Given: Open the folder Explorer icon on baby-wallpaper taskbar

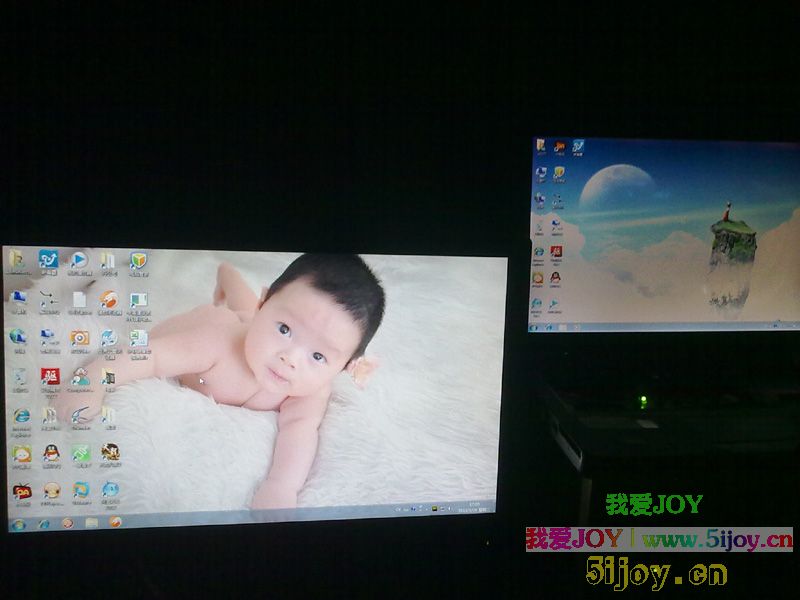Looking at the screenshot, I should tap(91, 522).
